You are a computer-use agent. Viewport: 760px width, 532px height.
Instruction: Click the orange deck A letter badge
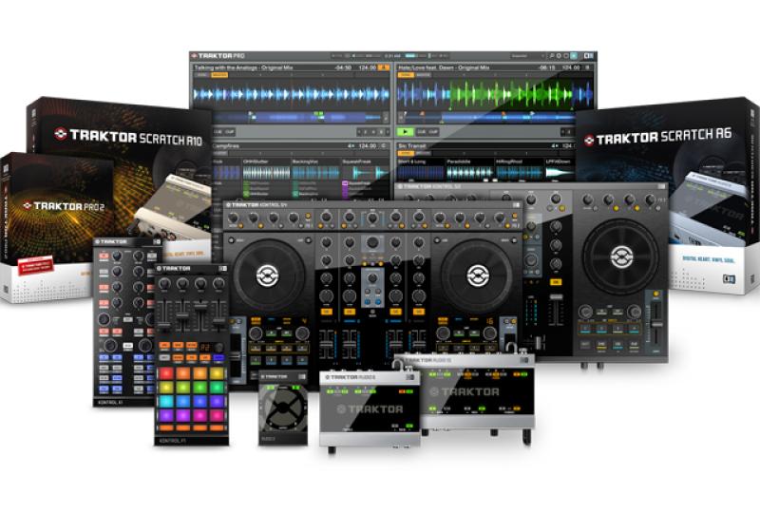point(384,67)
